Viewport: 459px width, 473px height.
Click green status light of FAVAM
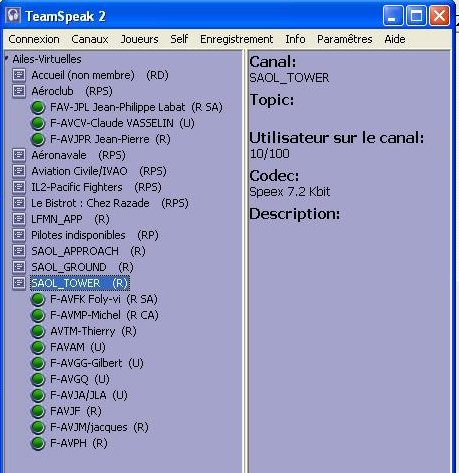(x=38, y=347)
